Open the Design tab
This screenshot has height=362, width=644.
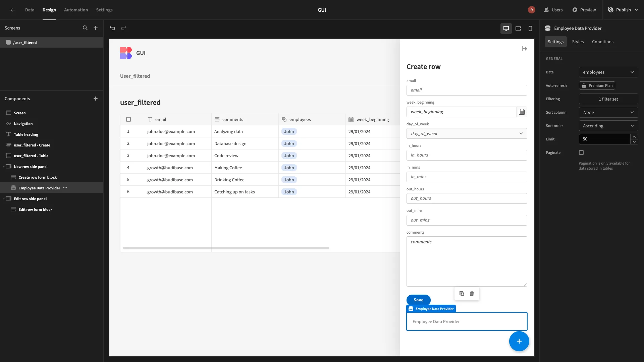click(49, 10)
